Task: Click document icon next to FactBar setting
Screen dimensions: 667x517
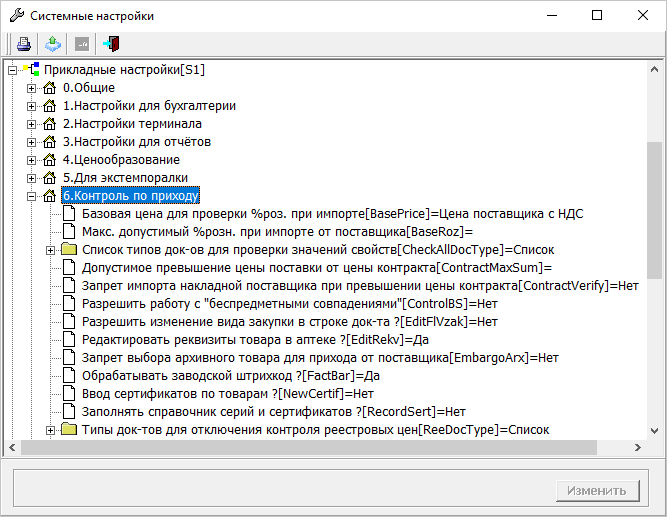Action: click(69, 376)
